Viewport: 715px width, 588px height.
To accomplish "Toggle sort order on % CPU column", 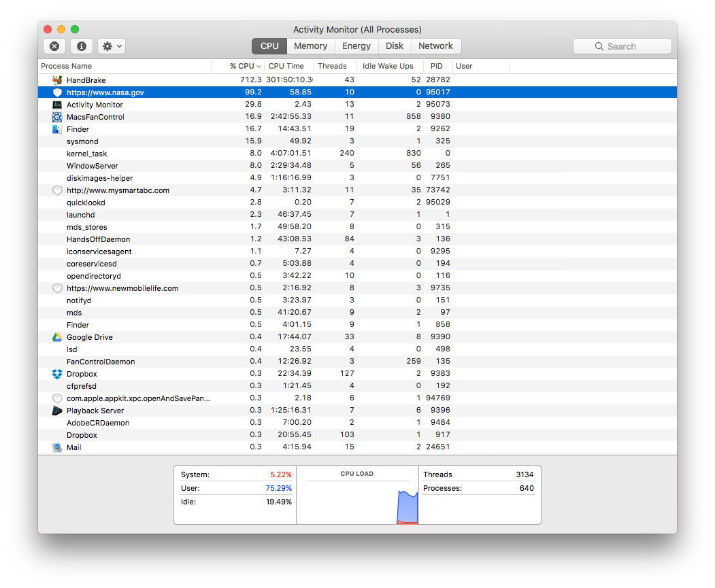I will pos(239,66).
